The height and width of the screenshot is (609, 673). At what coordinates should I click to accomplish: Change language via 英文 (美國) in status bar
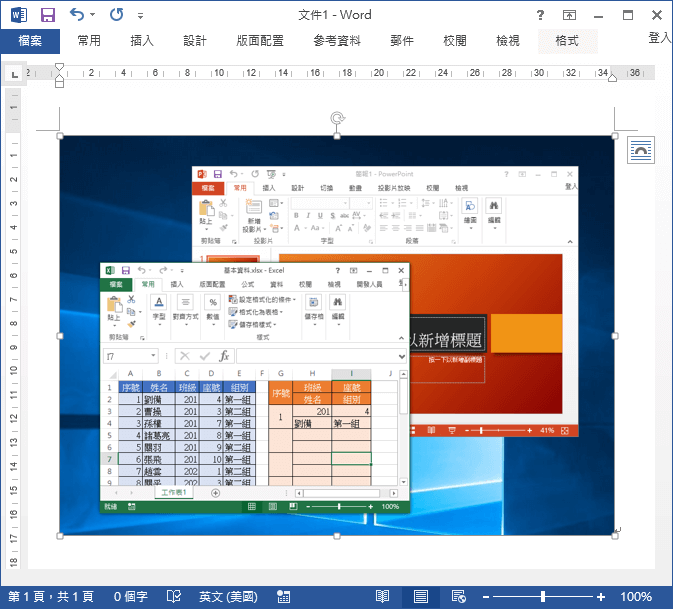click(x=228, y=597)
